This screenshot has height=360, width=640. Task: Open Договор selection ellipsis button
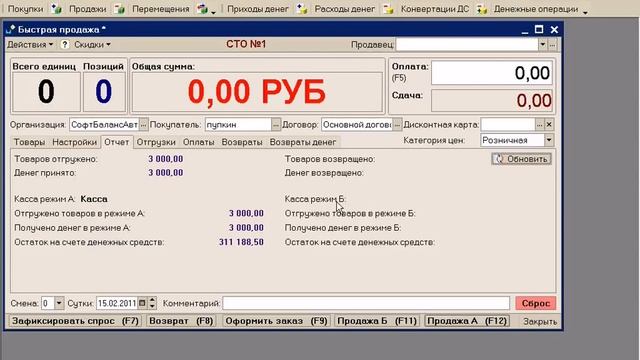(x=397, y=125)
